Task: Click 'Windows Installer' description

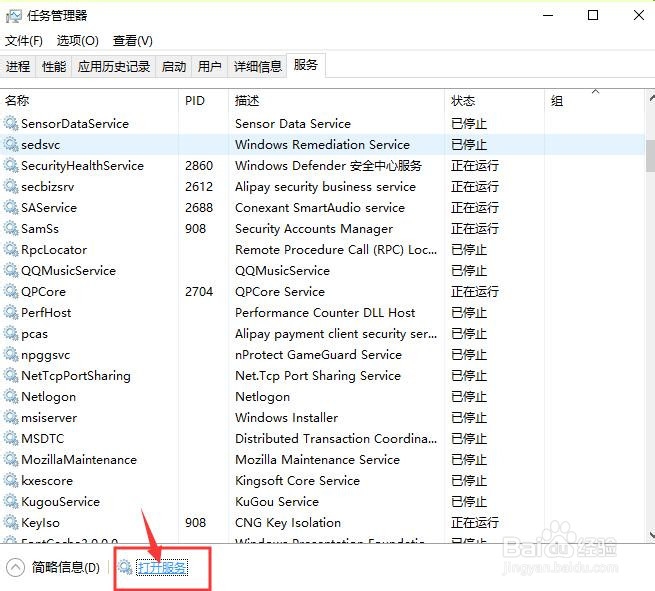Action: pyautogui.click(x=287, y=417)
